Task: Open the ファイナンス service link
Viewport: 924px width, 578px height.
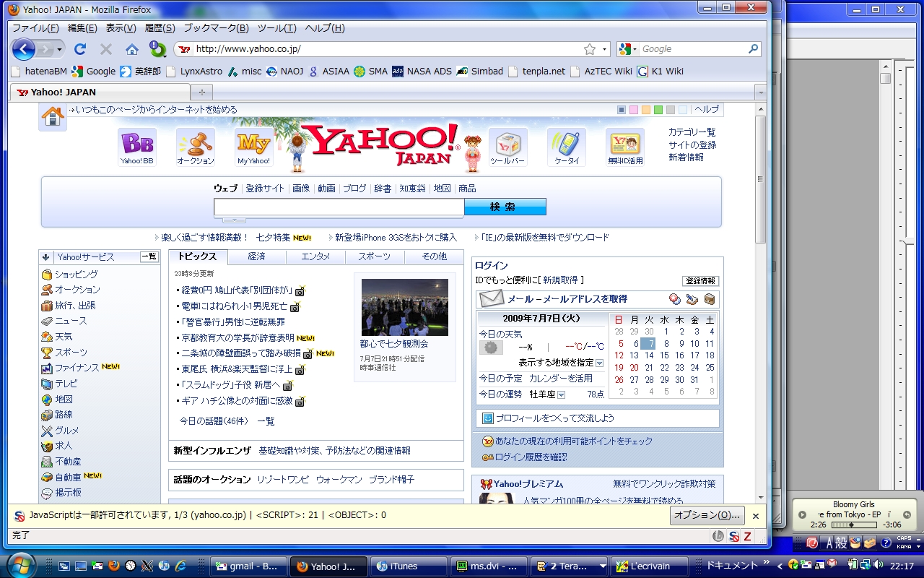Action: [77, 368]
